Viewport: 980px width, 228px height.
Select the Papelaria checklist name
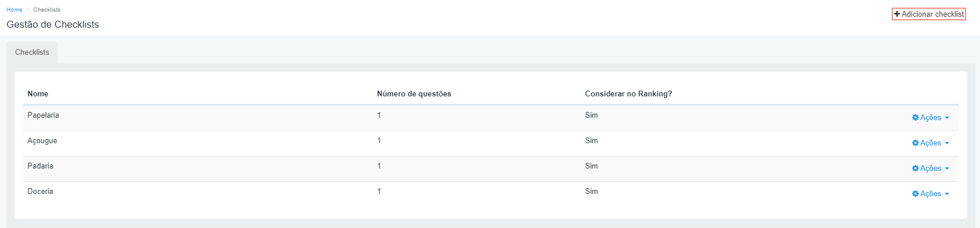(43, 115)
